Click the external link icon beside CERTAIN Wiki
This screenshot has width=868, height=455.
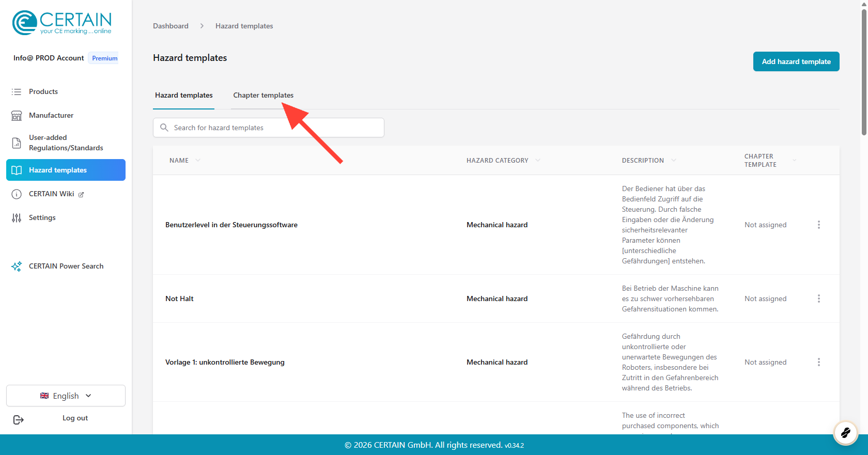click(81, 195)
